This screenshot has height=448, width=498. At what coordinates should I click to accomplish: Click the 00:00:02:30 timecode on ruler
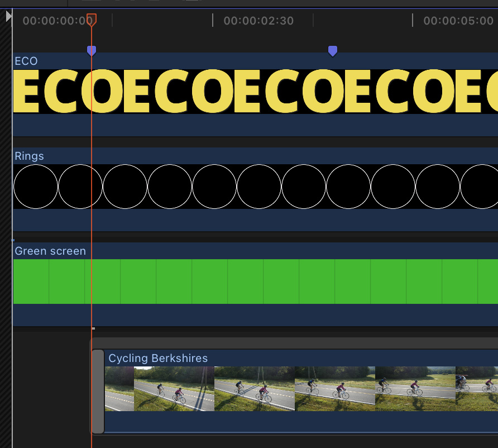pos(258,21)
